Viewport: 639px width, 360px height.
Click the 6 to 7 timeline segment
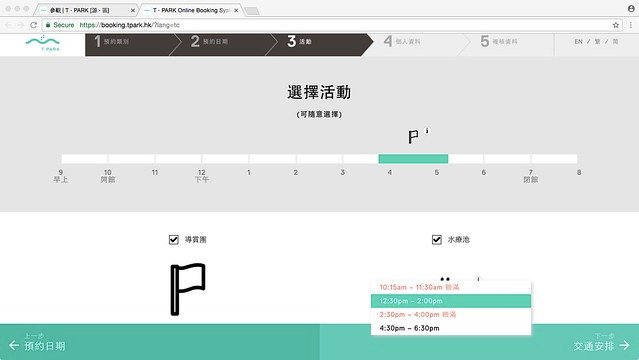pyautogui.click(x=507, y=159)
